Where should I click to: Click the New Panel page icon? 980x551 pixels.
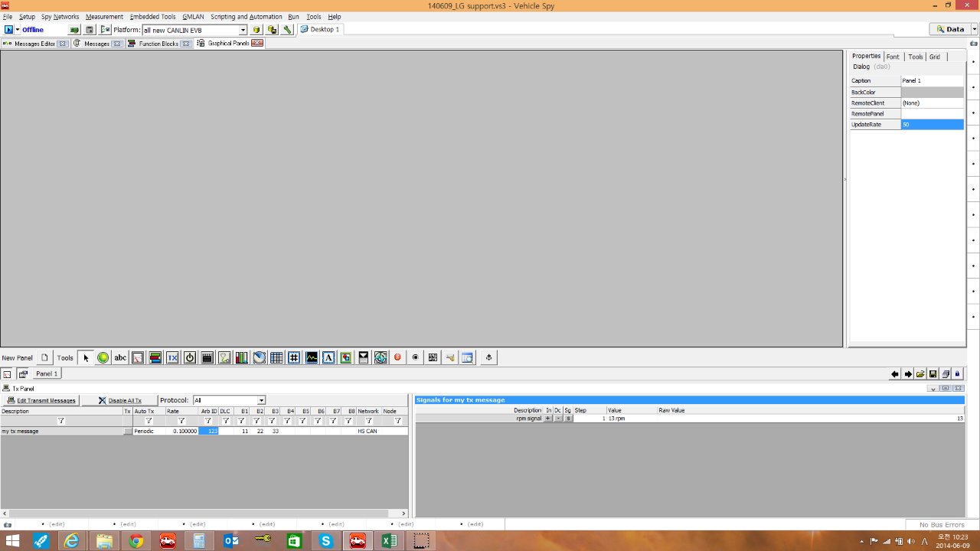(45, 357)
